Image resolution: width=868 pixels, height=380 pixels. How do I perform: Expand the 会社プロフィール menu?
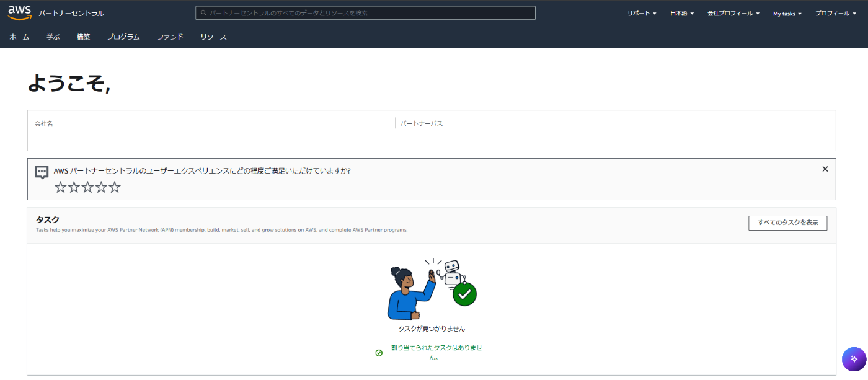pyautogui.click(x=733, y=13)
